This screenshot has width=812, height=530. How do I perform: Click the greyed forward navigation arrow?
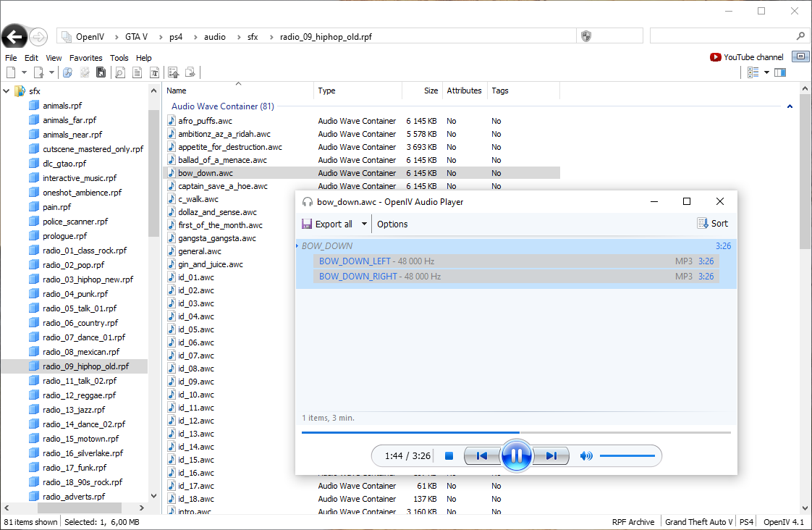click(38, 37)
